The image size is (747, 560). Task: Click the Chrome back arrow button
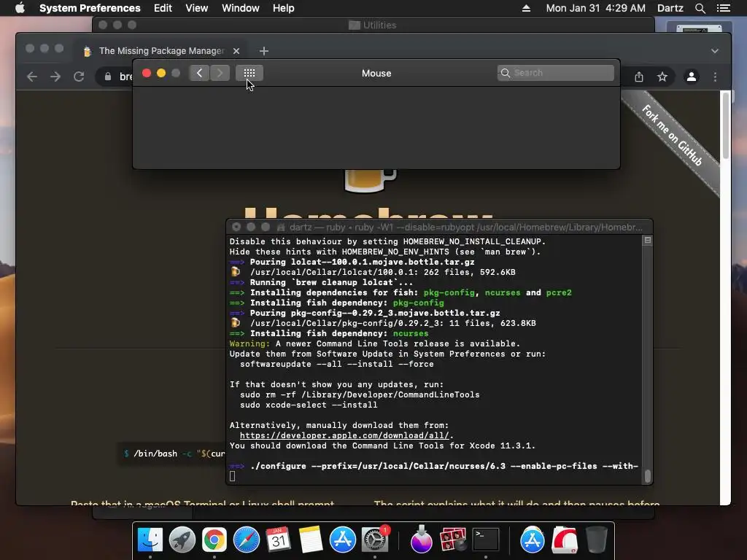[x=32, y=77]
